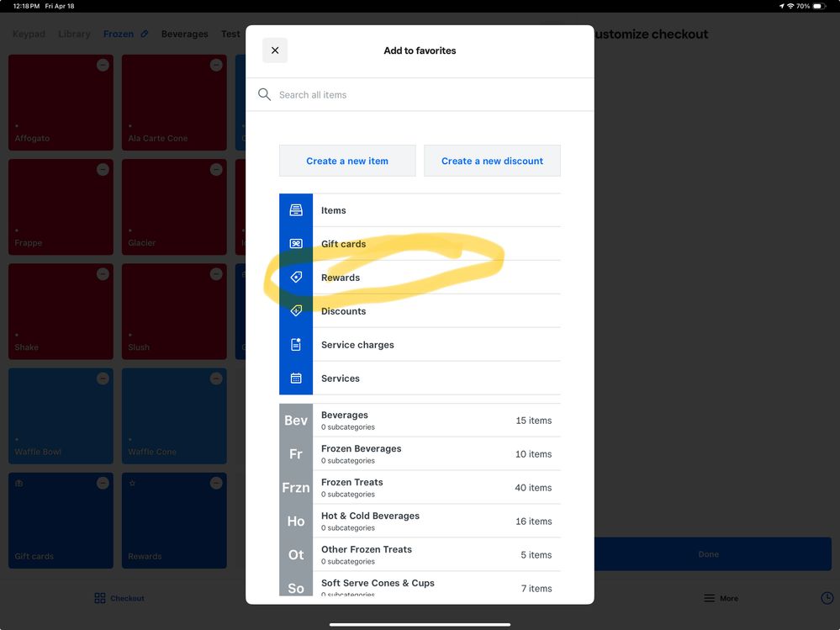Select the Services calendar icon
840x630 pixels.
coord(296,379)
